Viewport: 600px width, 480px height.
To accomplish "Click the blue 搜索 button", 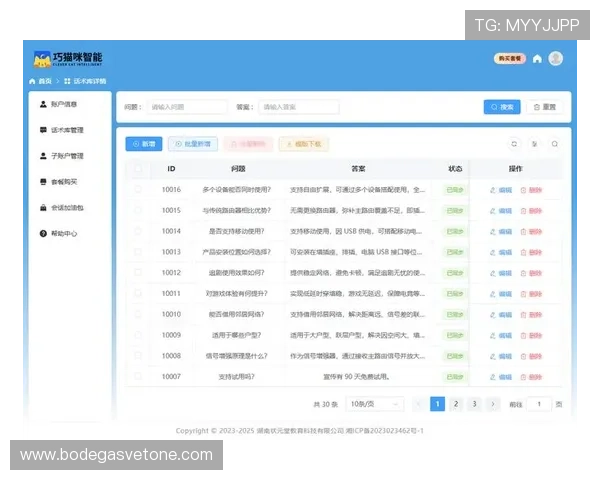I will [502, 107].
